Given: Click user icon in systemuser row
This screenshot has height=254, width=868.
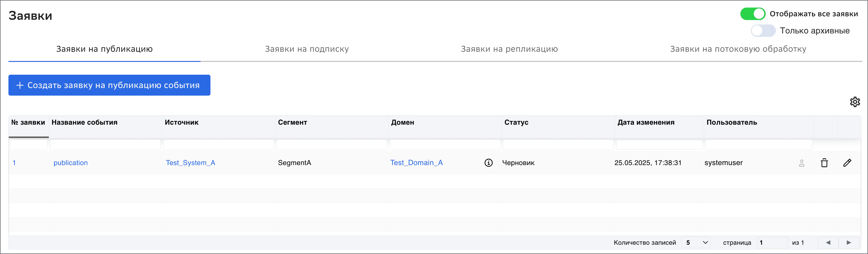Looking at the screenshot, I should [x=802, y=163].
